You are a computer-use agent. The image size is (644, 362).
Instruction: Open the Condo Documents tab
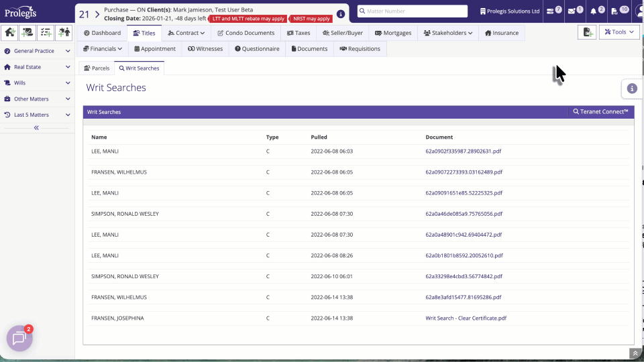(246, 33)
